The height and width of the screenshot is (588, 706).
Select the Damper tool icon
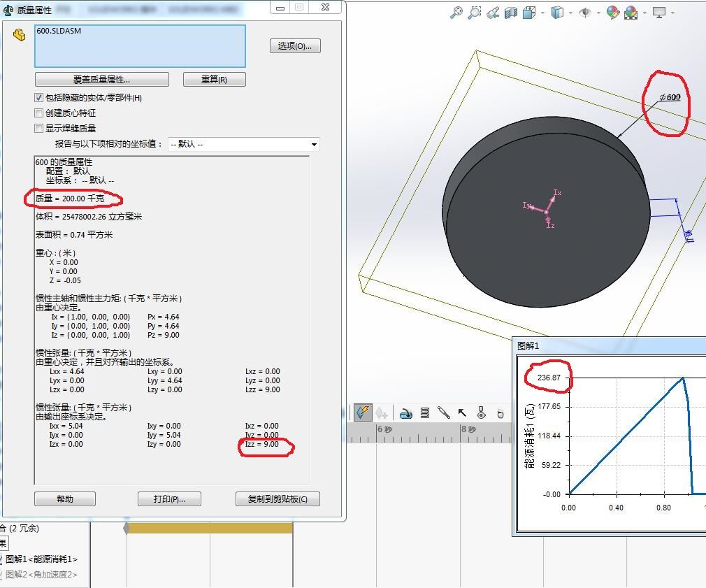click(x=443, y=413)
